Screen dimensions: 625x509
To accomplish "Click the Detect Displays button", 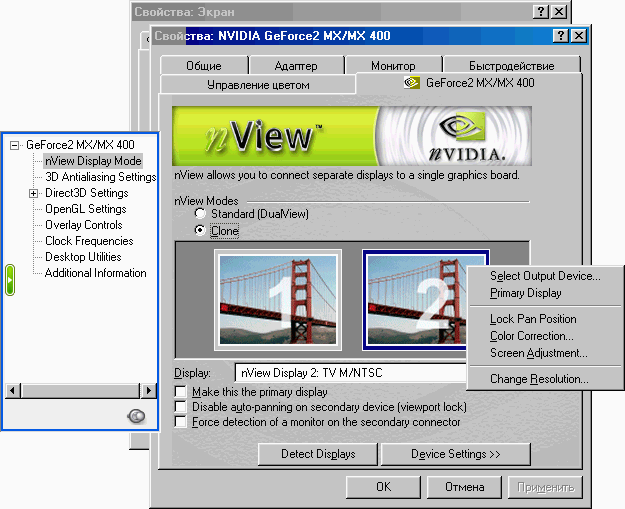I will 317,454.
